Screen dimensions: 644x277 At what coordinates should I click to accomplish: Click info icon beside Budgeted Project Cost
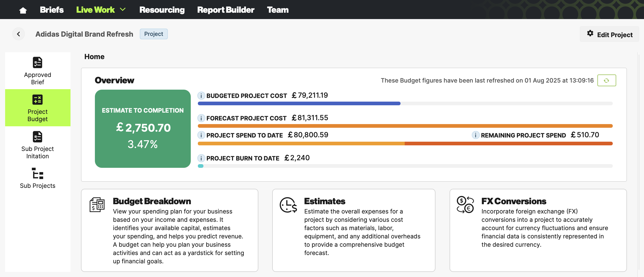click(201, 96)
